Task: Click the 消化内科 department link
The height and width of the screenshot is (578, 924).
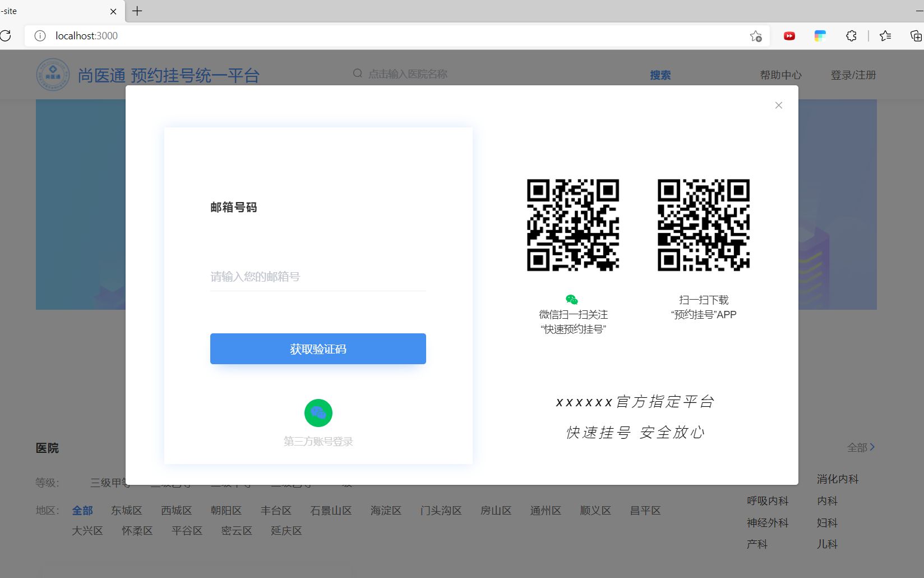Action: point(838,479)
